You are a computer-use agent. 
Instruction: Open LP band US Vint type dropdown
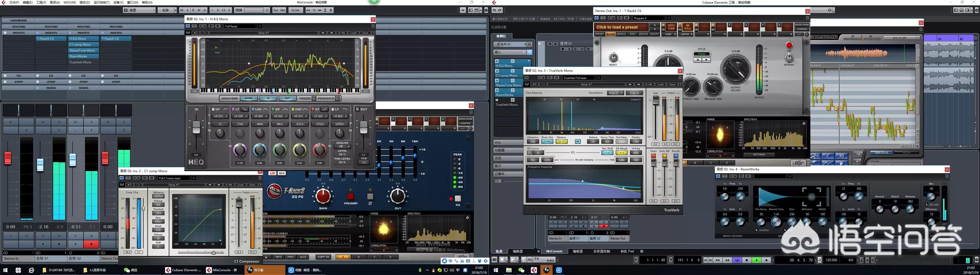point(340,116)
